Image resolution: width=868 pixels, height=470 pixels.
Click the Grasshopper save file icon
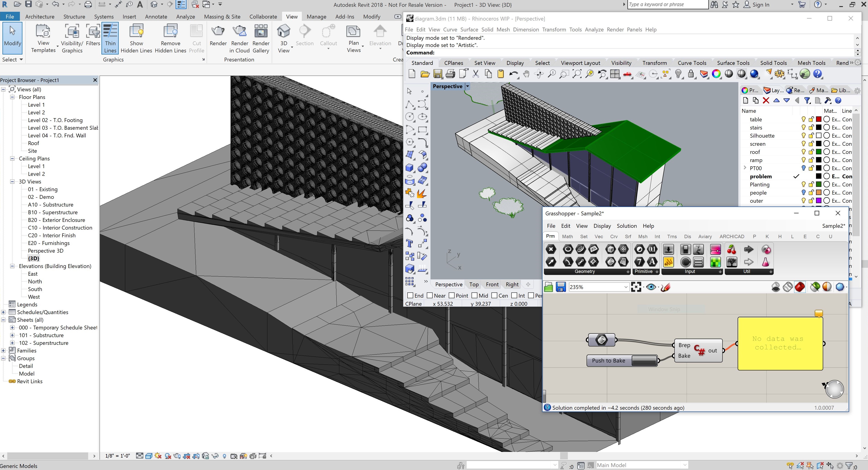coord(561,287)
